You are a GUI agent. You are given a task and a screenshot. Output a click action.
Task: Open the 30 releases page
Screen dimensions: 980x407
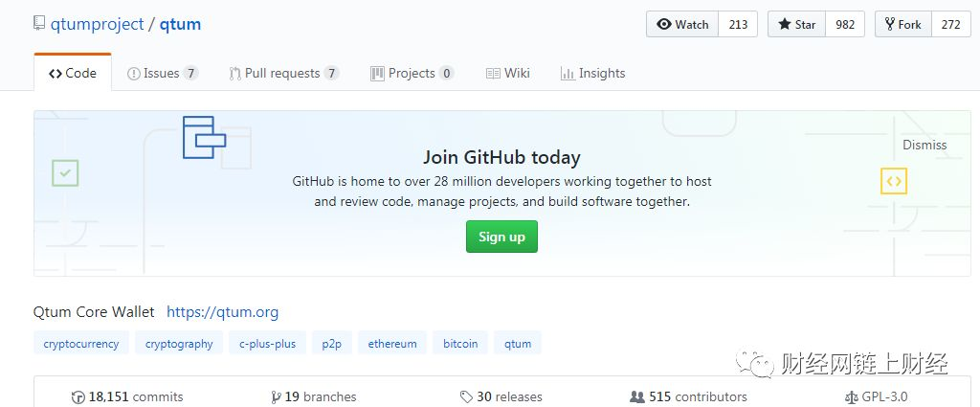[x=501, y=396]
